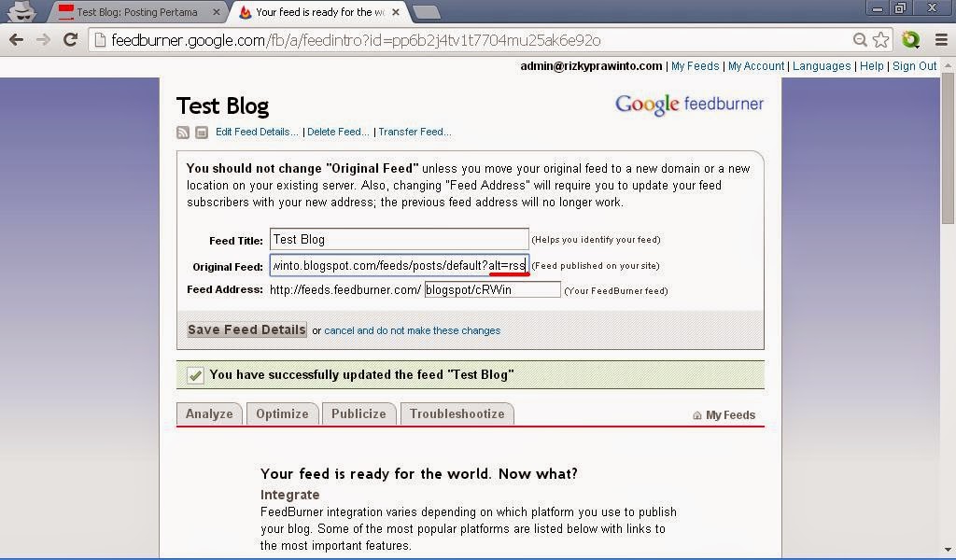Open My Account link
956x560 pixels.
coord(756,66)
